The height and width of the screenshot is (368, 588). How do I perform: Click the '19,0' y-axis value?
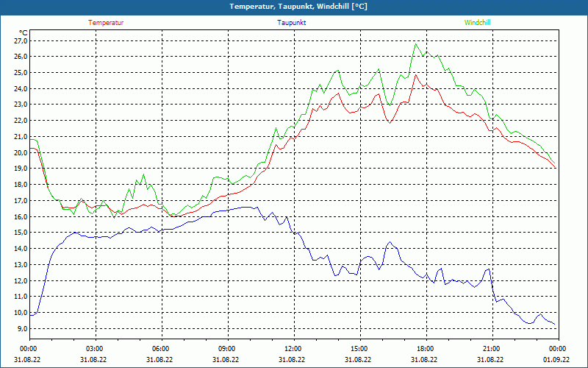21,169
